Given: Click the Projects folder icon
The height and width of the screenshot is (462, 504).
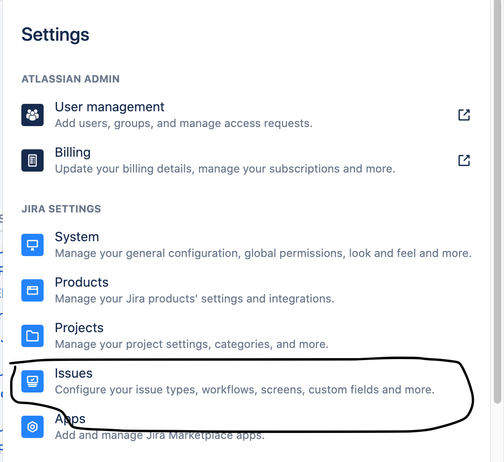Looking at the screenshot, I should pyautogui.click(x=32, y=336).
